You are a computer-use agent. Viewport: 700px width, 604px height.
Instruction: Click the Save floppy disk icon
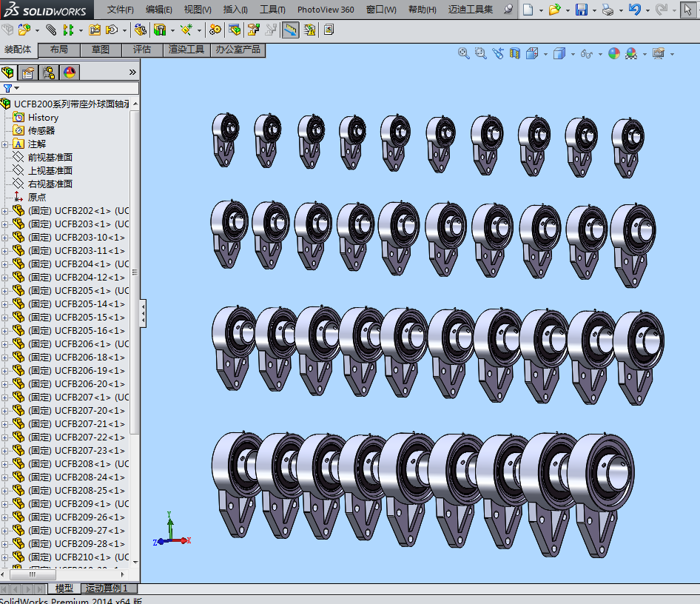pos(582,10)
